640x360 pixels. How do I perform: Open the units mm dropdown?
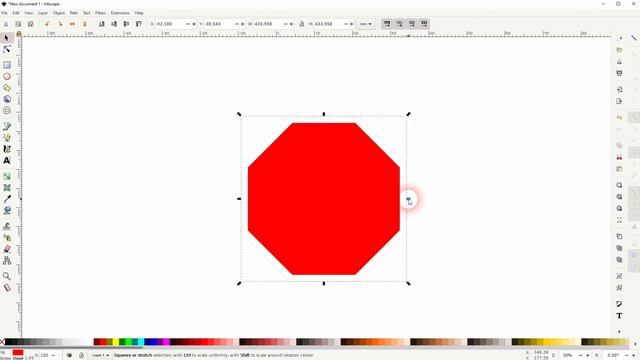365,24
